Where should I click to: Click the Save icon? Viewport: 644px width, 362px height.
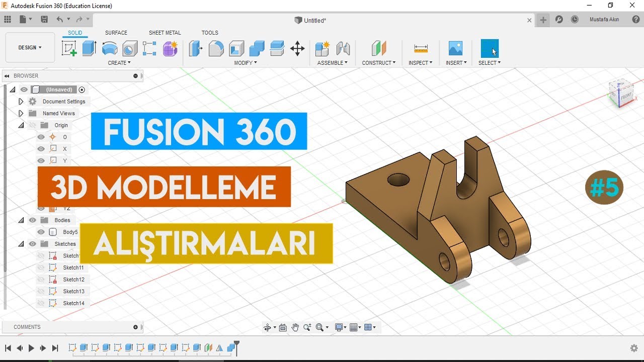click(x=44, y=20)
